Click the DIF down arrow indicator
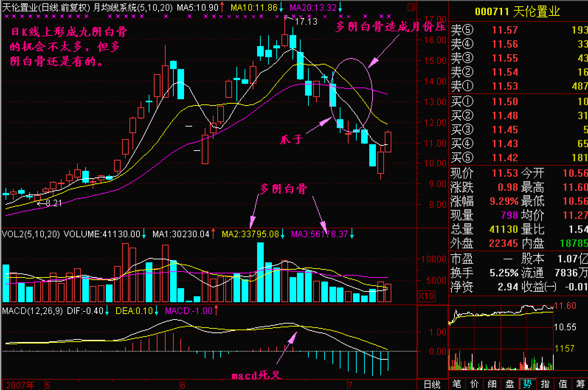Screen dimensions: 588x390 (x=107, y=311)
